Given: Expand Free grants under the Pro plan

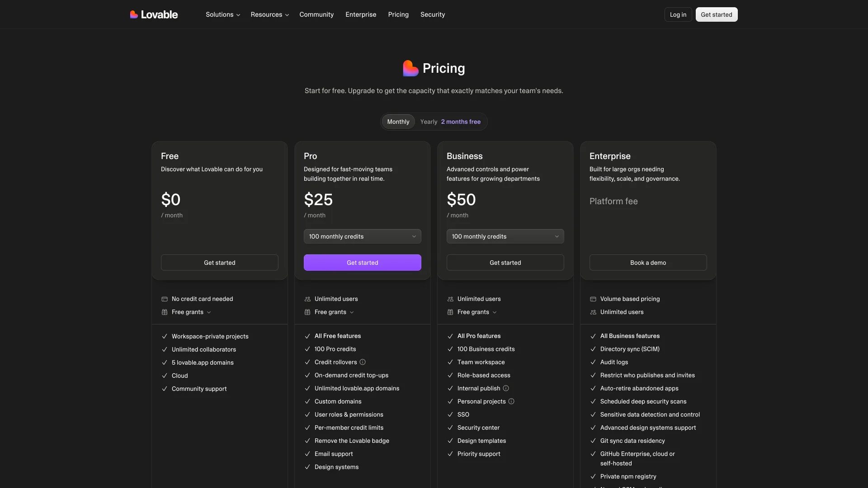Looking at the screenshot, I should pyautogui.click(x=334, y=312).
